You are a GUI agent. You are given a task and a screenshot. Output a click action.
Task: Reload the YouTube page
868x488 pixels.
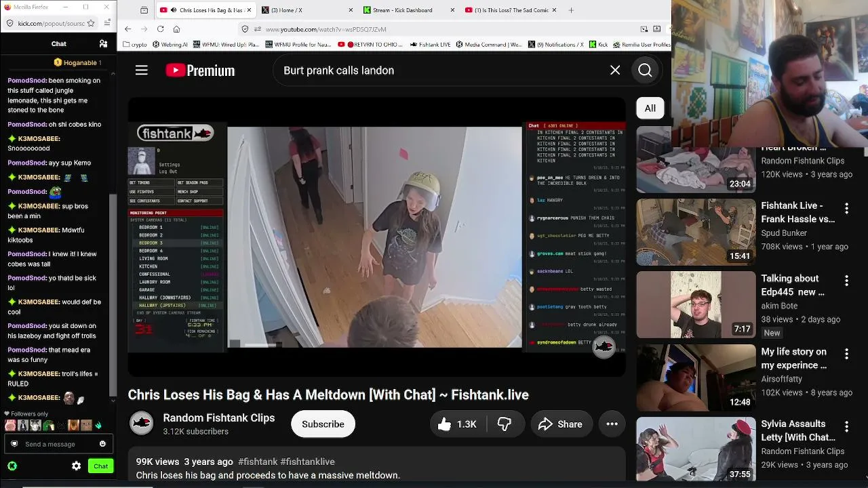coord(160,29)
